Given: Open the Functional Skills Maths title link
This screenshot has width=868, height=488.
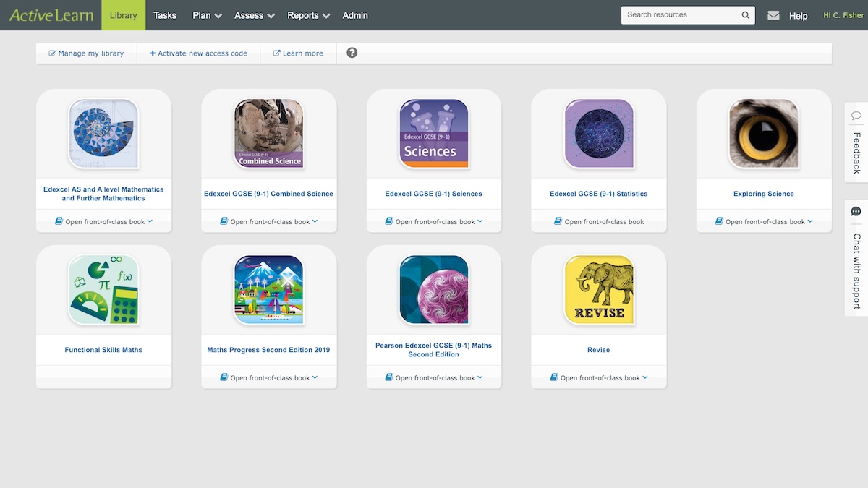Looking at the screenshot, I should point(103,350).
